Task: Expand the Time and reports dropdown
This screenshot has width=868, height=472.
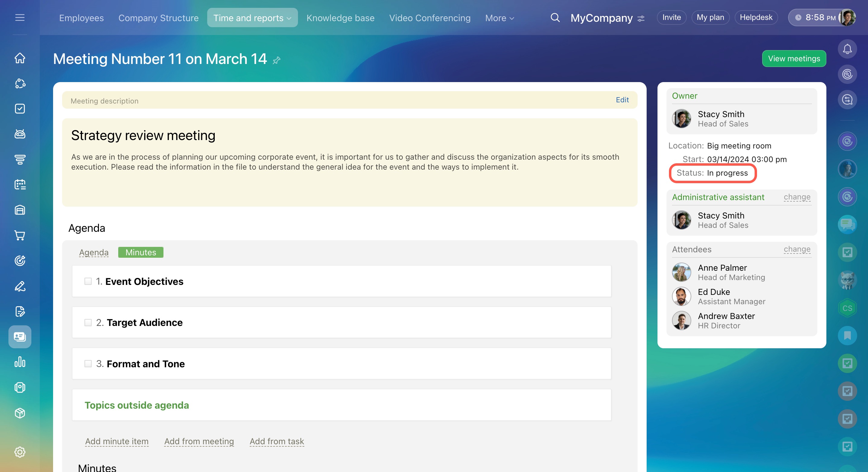Action: point(252,18)
